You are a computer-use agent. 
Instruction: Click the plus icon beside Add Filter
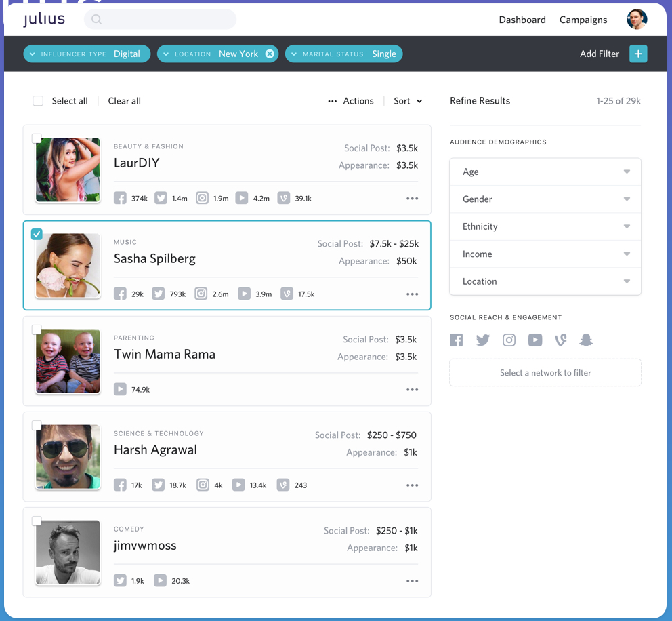[x=638, y=54]
